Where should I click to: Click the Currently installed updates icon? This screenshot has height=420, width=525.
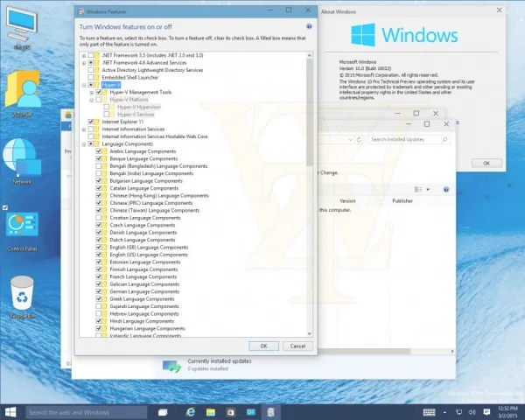[x=171, y=366]
